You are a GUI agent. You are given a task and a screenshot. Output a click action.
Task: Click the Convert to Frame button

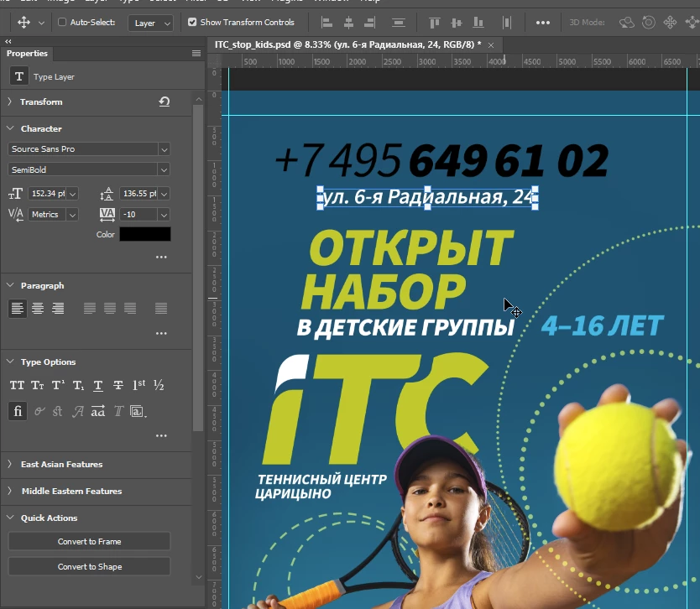click(89, 541)
